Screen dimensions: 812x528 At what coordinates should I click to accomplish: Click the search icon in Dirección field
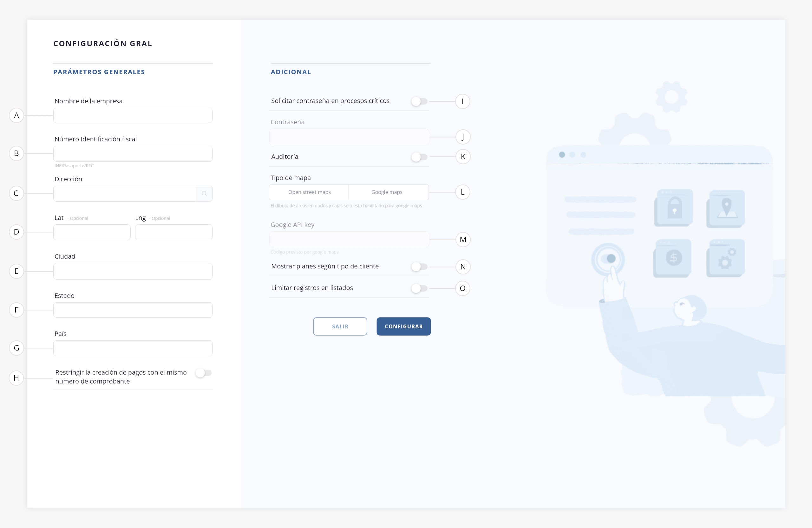pos(204,194)
